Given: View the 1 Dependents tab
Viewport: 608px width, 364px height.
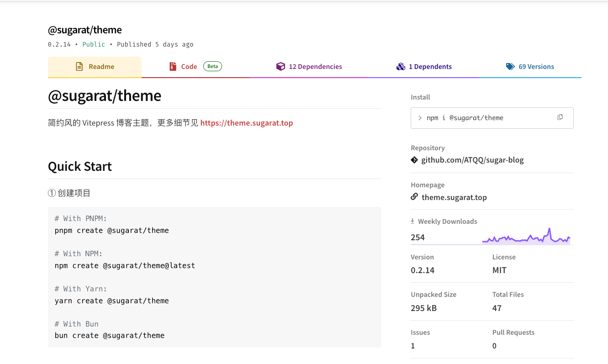Looking at the screenshot, I should pos(424,67).
